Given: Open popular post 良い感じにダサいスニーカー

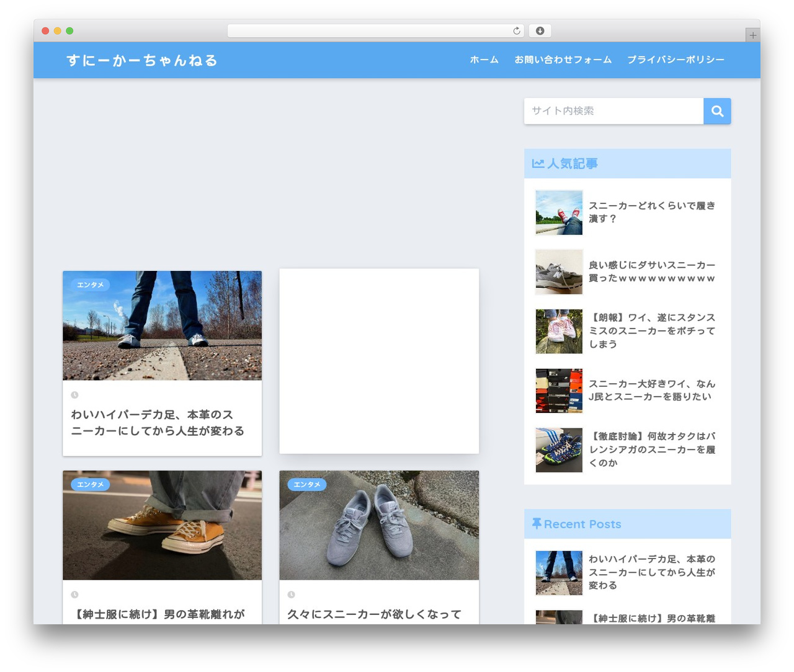Looking at the screenshot, I should pos(651,272).
